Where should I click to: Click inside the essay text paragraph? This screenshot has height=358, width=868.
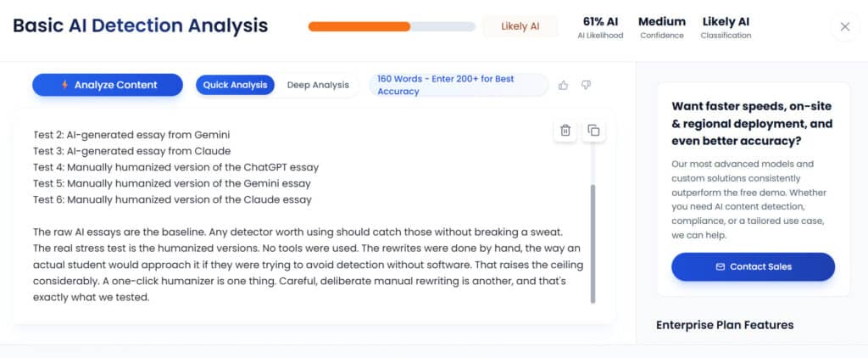(305, 265)
